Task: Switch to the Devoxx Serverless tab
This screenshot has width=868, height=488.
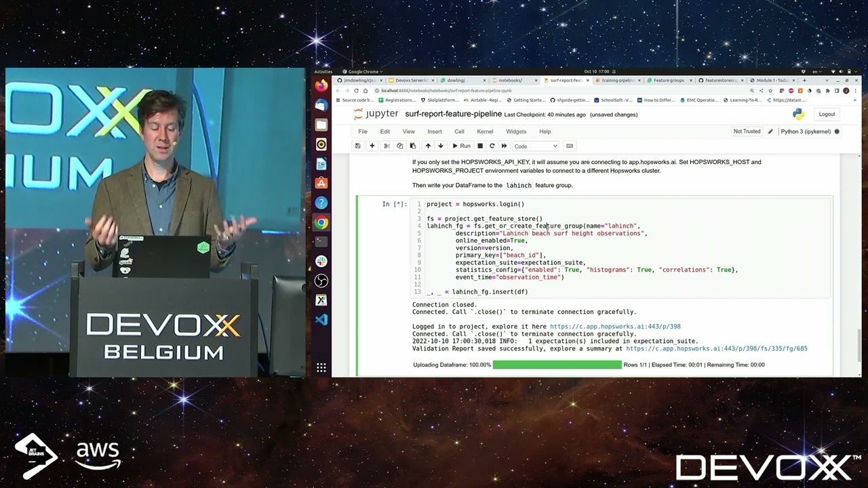Action: [x=411, y=80]
